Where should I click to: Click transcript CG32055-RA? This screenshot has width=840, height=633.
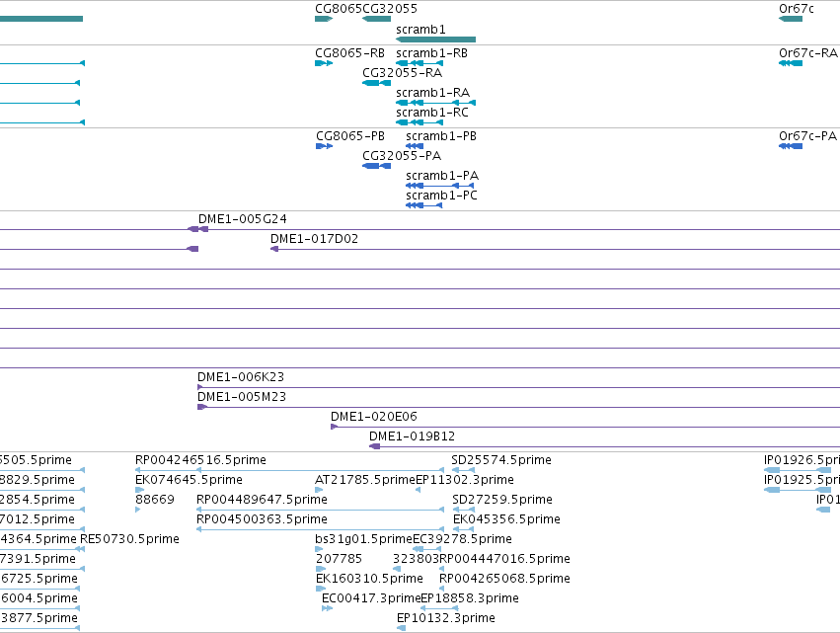[x=403, y=73]
